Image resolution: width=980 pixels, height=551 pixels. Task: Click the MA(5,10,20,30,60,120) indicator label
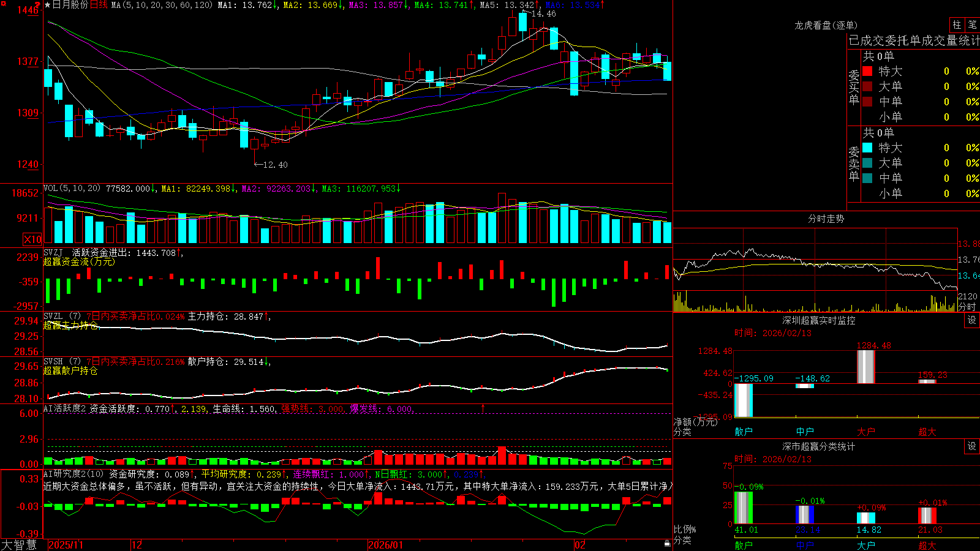click(162, 5)
